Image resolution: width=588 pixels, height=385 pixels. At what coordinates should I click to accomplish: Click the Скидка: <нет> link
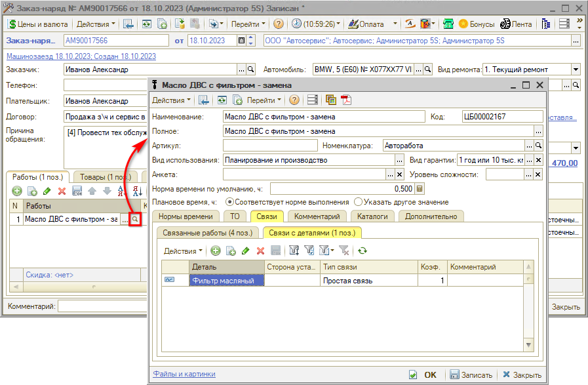pyautogui.click(x=50, y=275)
